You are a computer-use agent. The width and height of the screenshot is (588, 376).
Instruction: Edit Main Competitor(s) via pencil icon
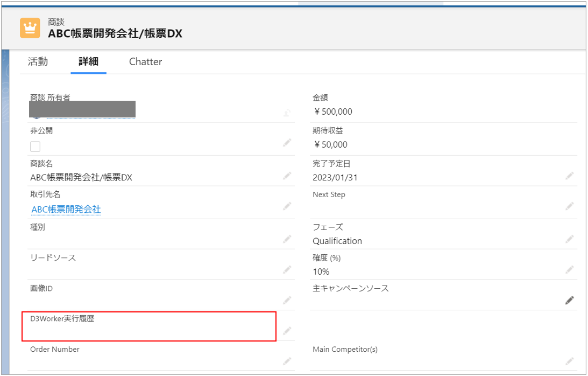(x=570, y=361)
